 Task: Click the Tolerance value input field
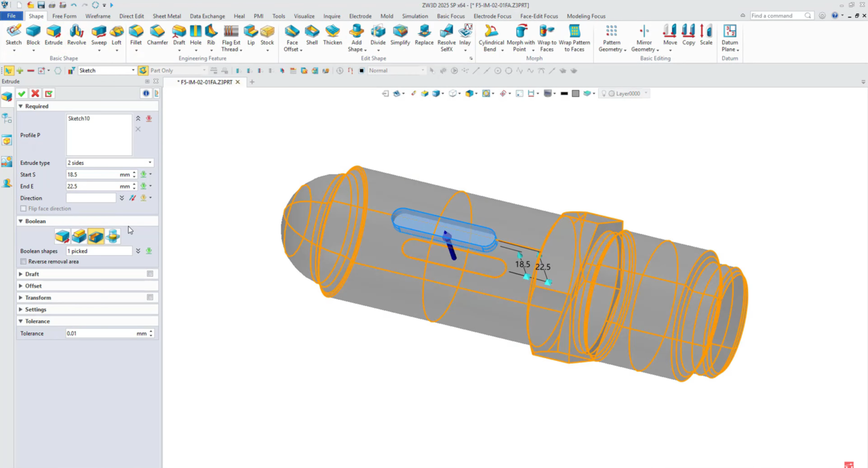(x=100, y=334)
